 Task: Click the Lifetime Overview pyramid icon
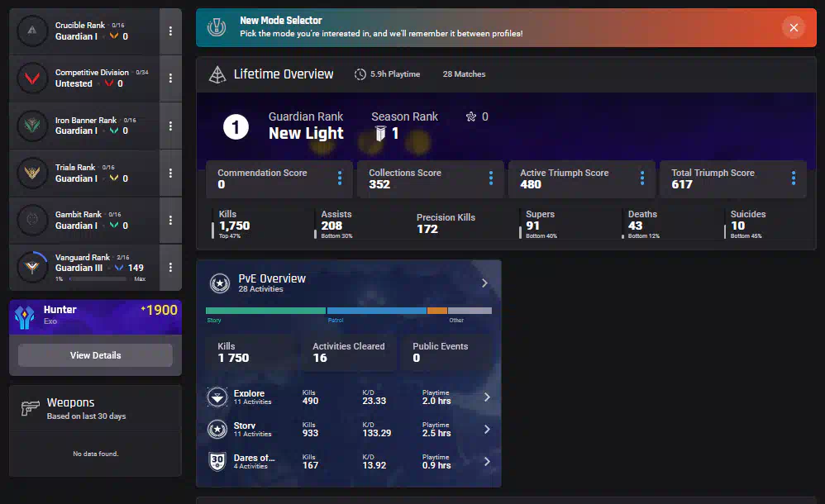coord(217,74)
